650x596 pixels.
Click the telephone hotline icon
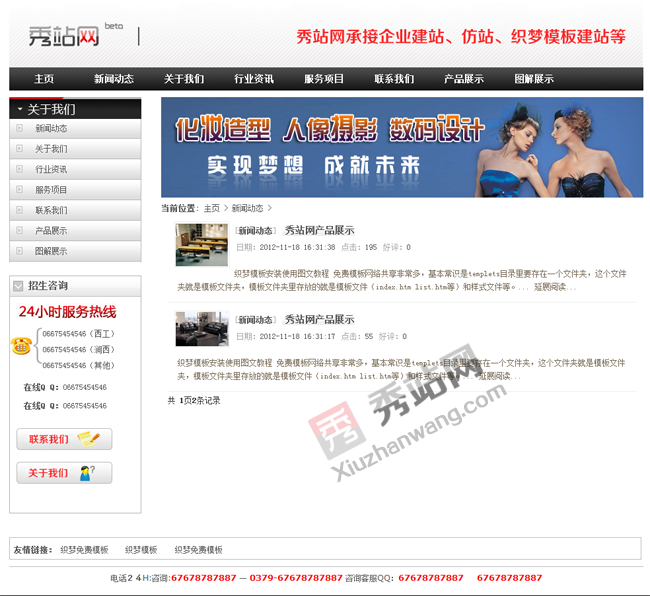point(20,346)
